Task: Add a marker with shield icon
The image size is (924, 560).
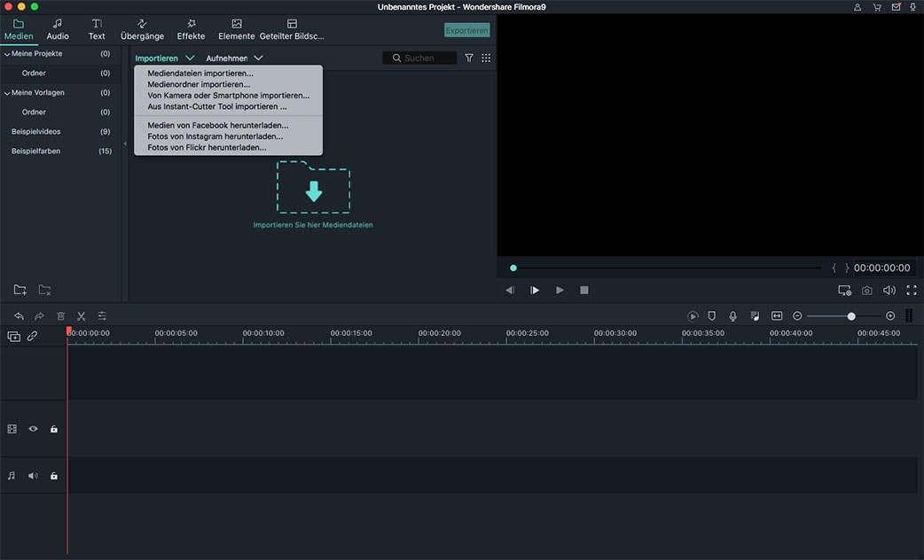Action: pyautogui.click(x=712, y=316)
